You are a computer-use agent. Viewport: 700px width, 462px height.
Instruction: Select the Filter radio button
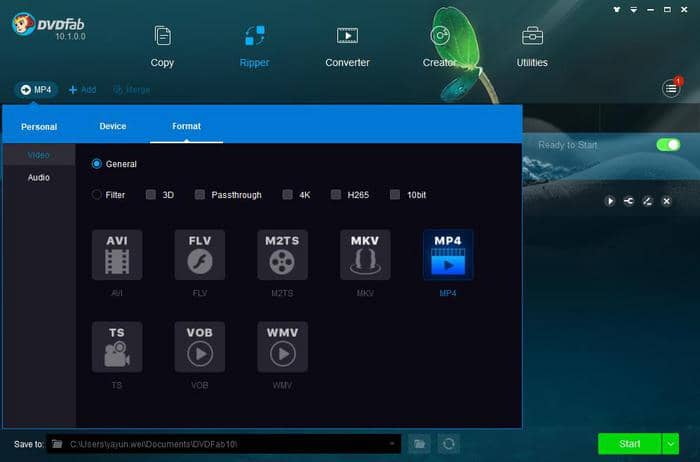point(96,195)
